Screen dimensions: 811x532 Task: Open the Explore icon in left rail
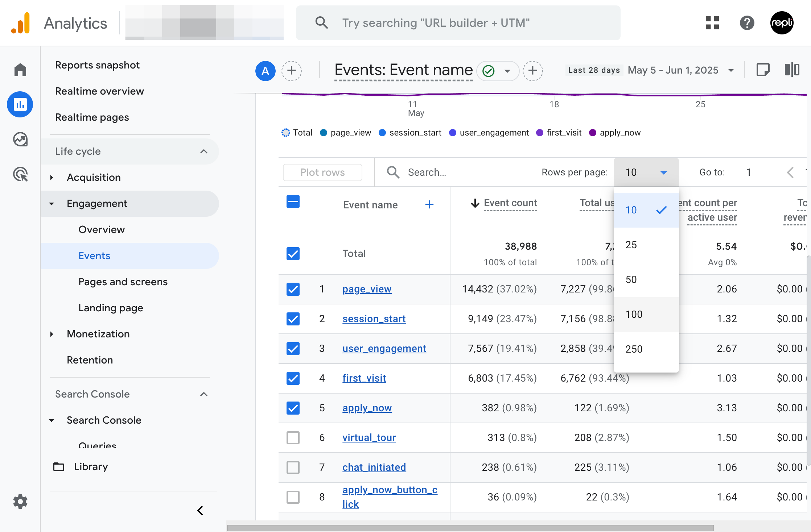[x=20, y=139]
